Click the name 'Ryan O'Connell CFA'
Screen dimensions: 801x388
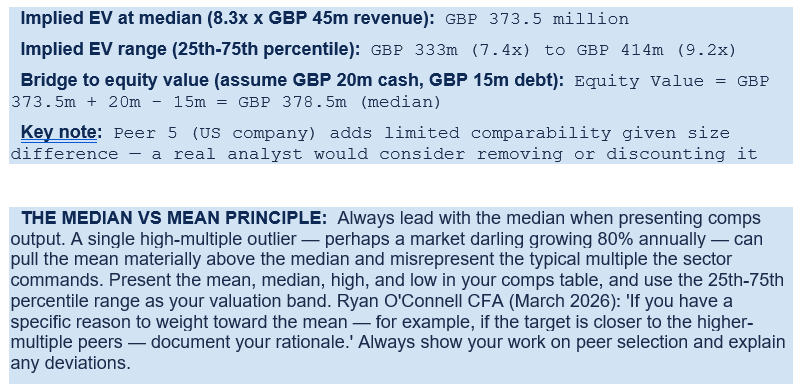(420, 301)
